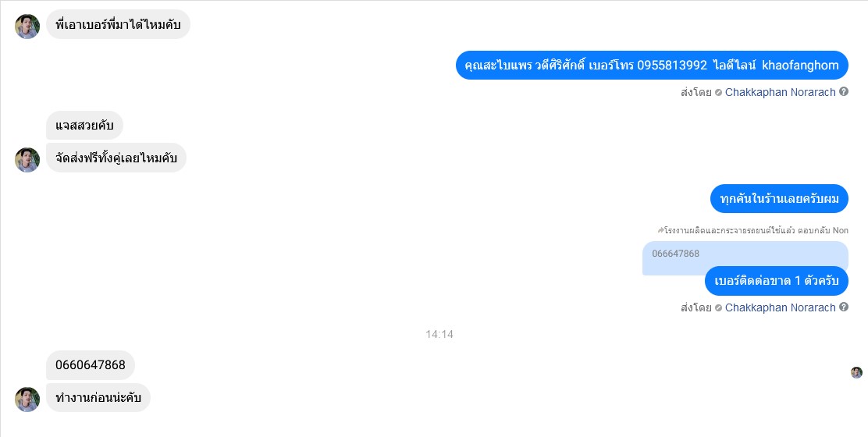This screenshot has height=437, width=868.
Task: Click the 14:14 timestamp divider
Action: click(x=439, y=334)
